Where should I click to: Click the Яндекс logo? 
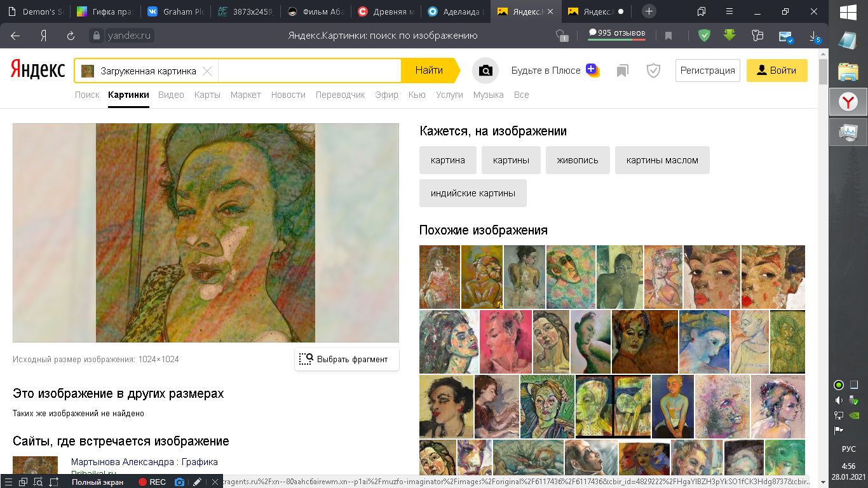click(x=37, y=70)
